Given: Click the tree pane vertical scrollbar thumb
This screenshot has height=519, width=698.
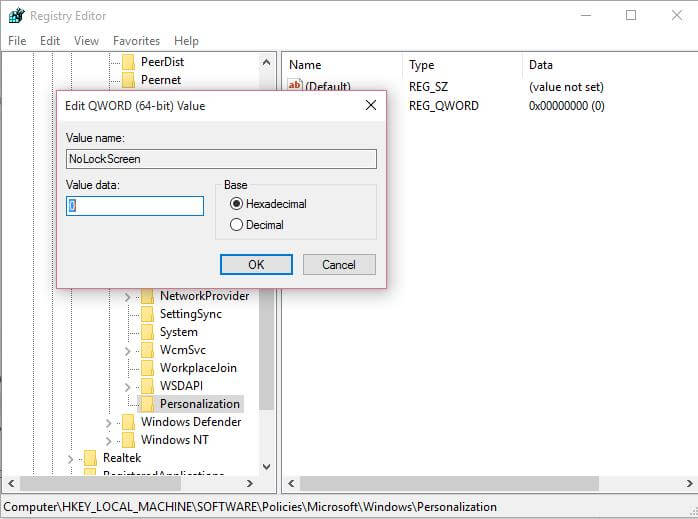Looking at the screenshot, I should (x=266, y=349).
